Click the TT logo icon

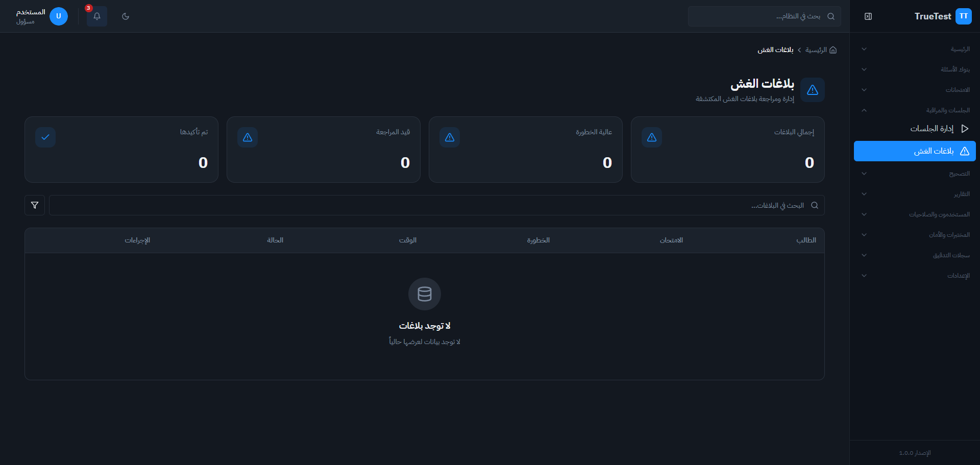point(964,16)
